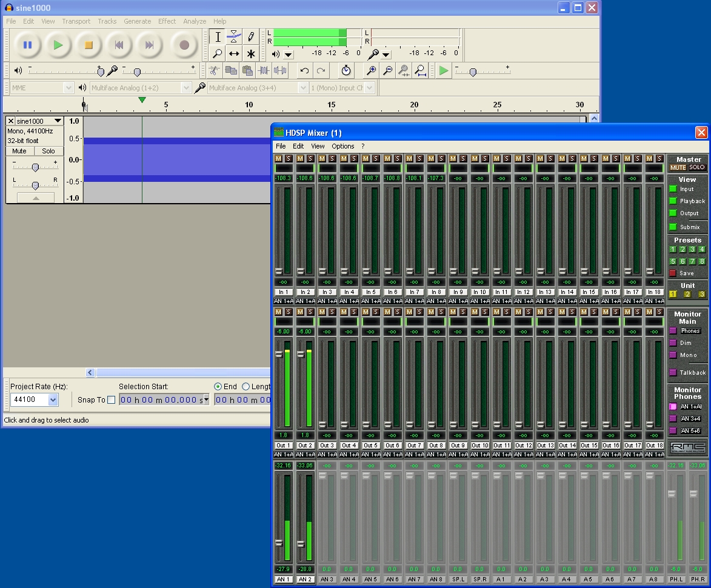Click Master SOLO button in HDSP Mixer

(x=697, y=167)
